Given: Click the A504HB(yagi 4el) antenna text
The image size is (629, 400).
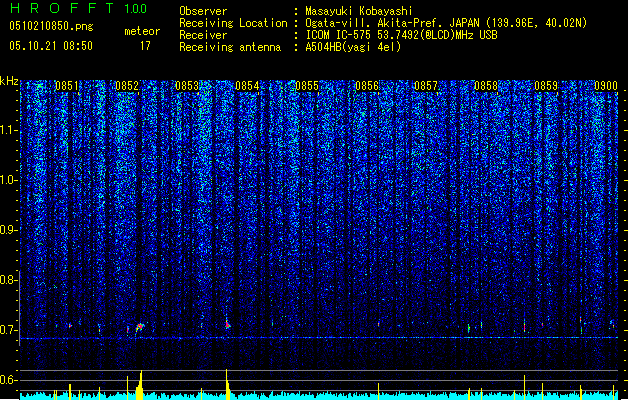Looking at the screenshot, I should click(353, 47).
